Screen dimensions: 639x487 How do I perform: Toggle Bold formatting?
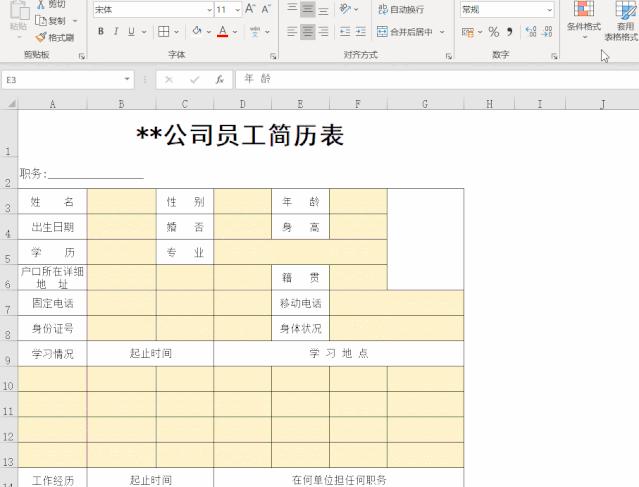101,31
